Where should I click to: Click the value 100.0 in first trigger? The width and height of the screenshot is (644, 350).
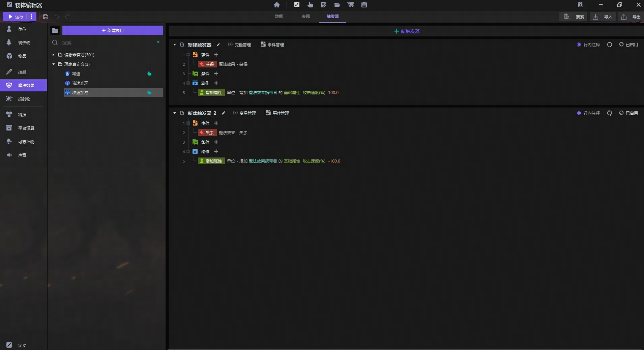333,92
